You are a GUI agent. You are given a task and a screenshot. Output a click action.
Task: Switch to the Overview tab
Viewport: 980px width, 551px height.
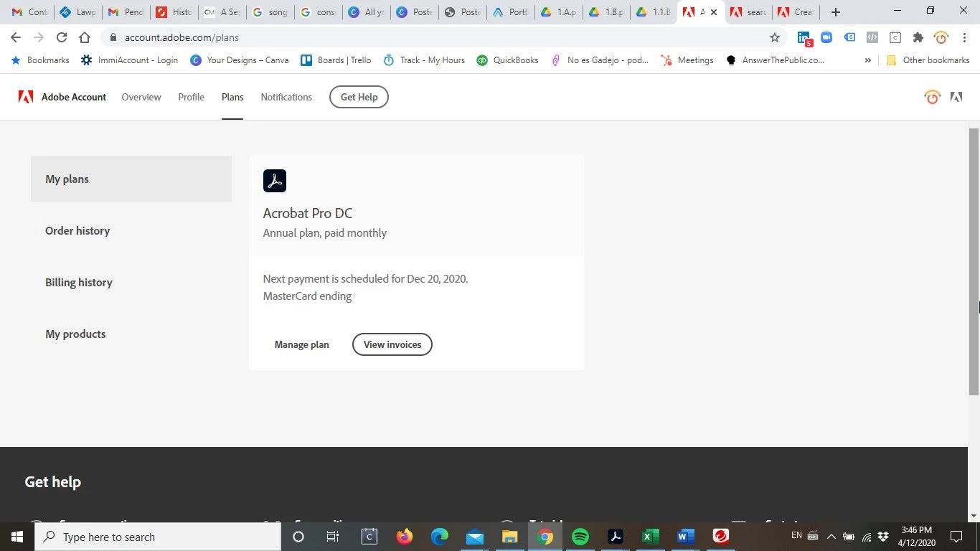click(141, 97)
